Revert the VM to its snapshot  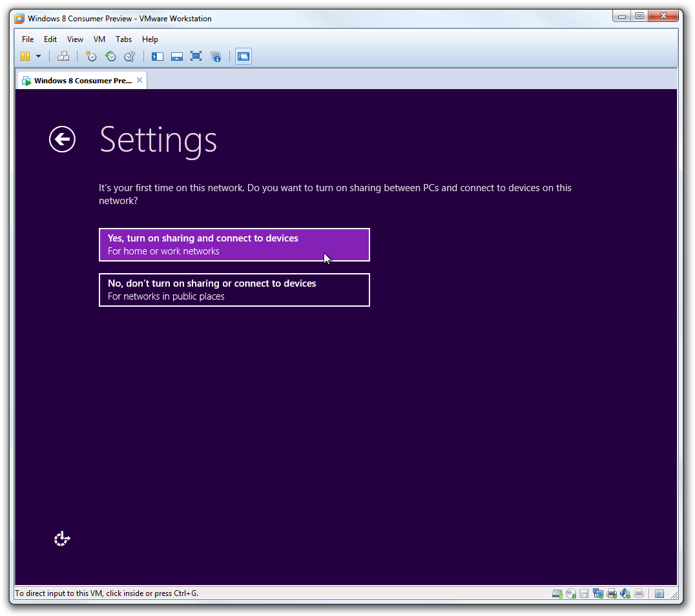110,56
